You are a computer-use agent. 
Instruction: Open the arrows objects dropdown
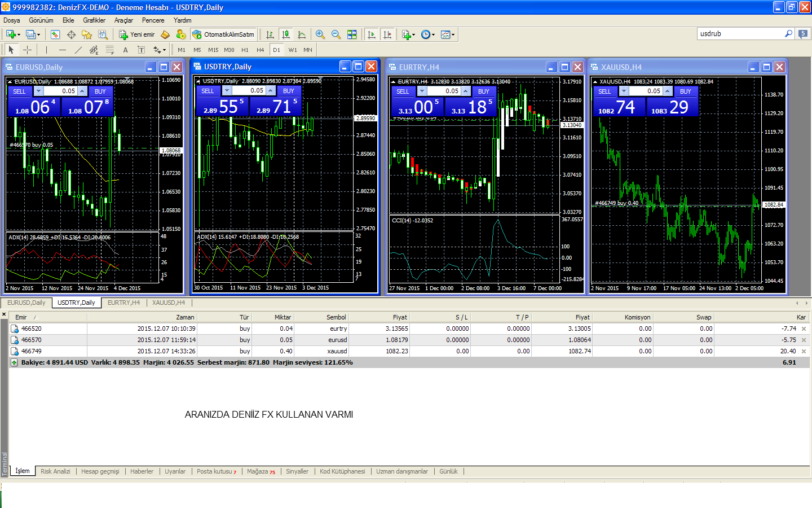(160, 50)
